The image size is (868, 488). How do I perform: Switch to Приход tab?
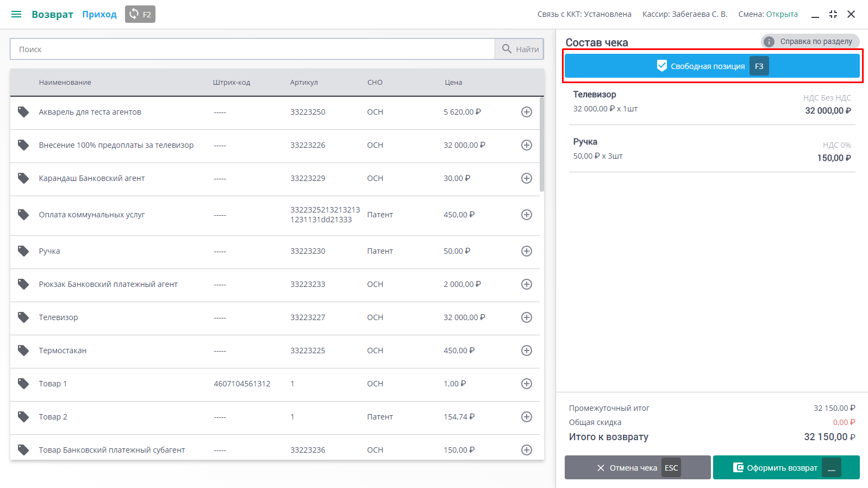click(x=99, y=14)
